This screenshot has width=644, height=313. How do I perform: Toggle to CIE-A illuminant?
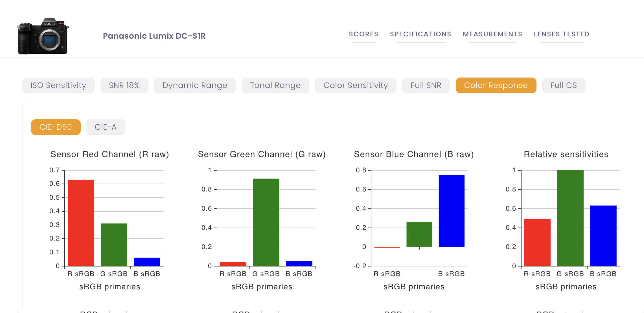point(106,127)
